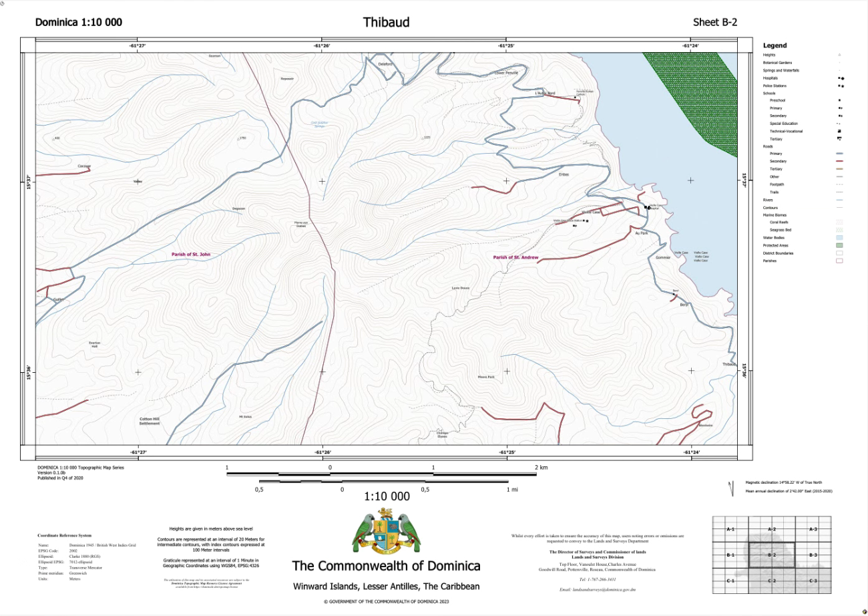Click the Seagrass Bed pattern swatch
Viewport: 868px width, 616px height.
click(841, 230)
